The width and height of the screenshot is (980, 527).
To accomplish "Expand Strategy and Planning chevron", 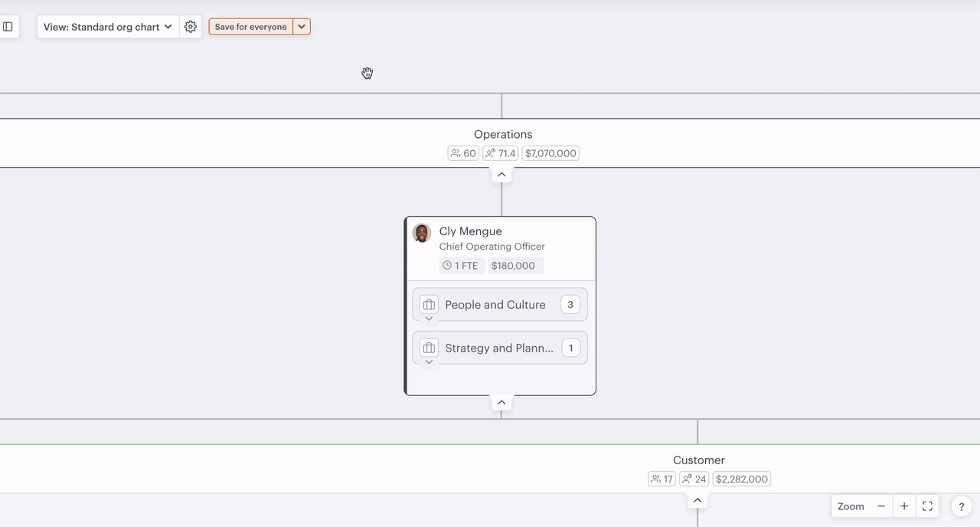I will pos(429,362).
